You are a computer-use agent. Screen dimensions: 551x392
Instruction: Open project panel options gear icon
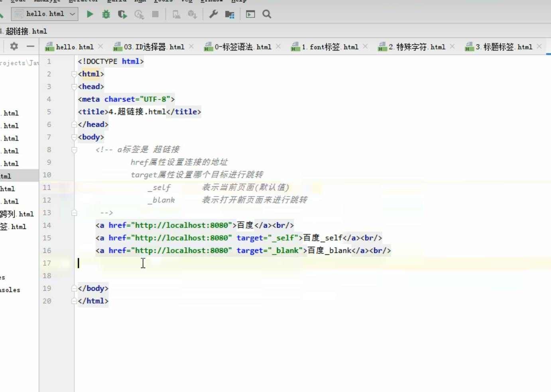(x=14, y=46)
